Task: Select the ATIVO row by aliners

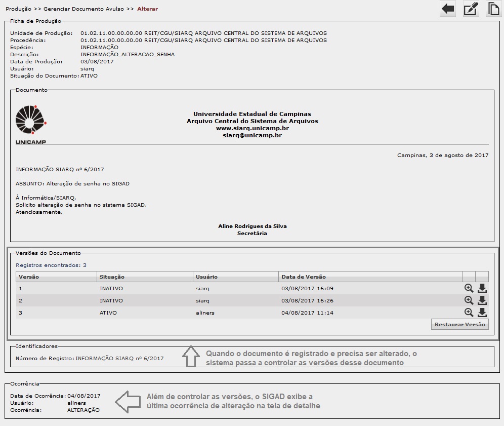Action: pyautogui.click(x=252, y=313)
